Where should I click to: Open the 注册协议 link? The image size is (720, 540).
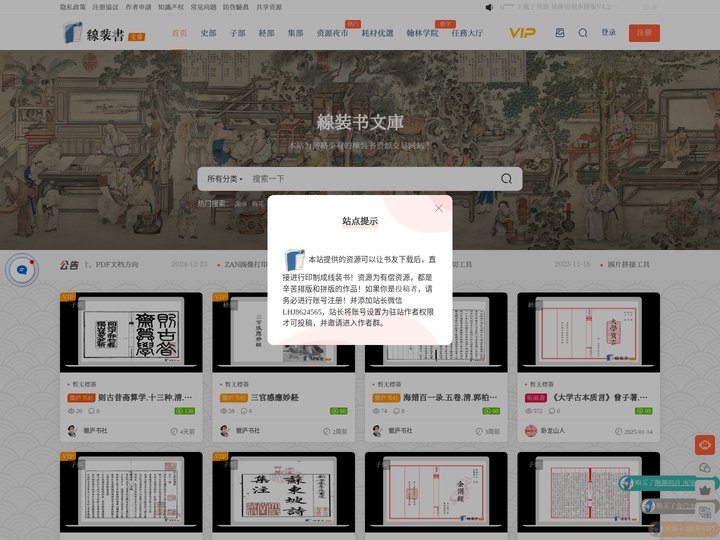[x=106, y=7]
